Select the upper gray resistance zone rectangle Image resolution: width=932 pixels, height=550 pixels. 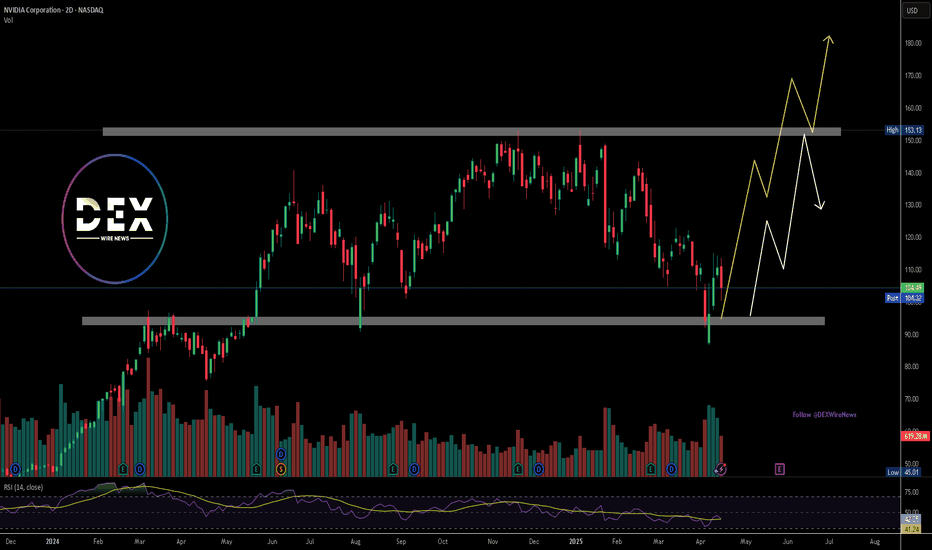pyautogui.click(x=471, y=131)
